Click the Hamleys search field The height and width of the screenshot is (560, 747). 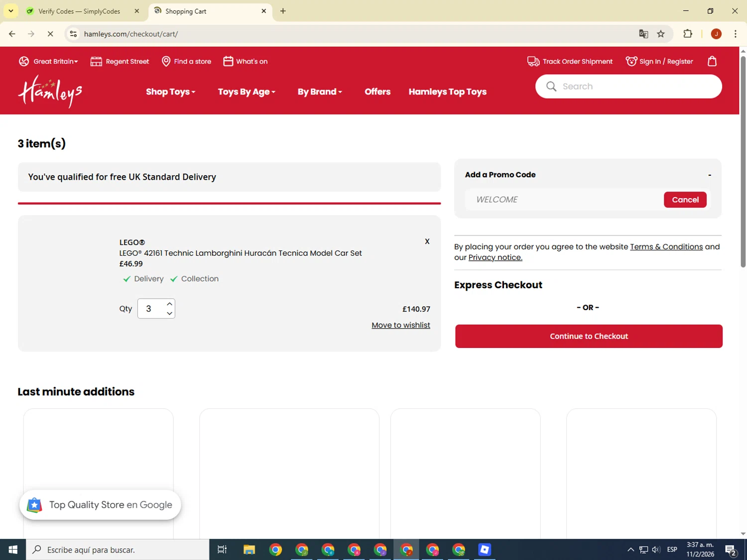click(x=628, y=87)
